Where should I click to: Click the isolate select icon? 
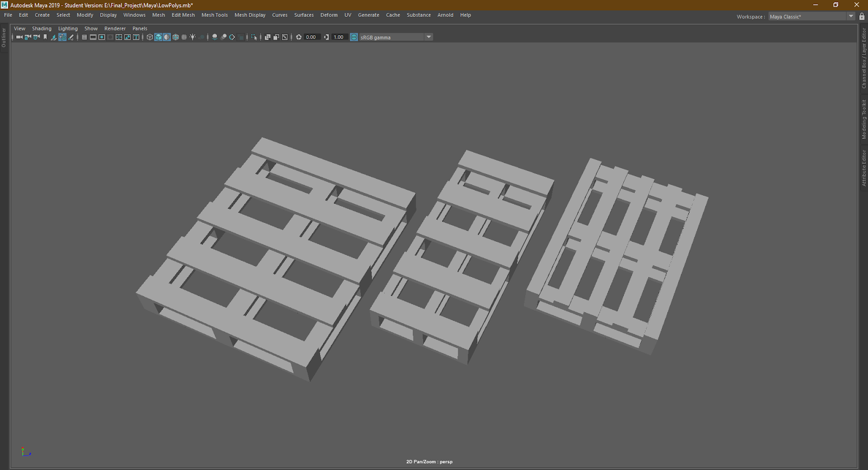(x=254, y=37)
